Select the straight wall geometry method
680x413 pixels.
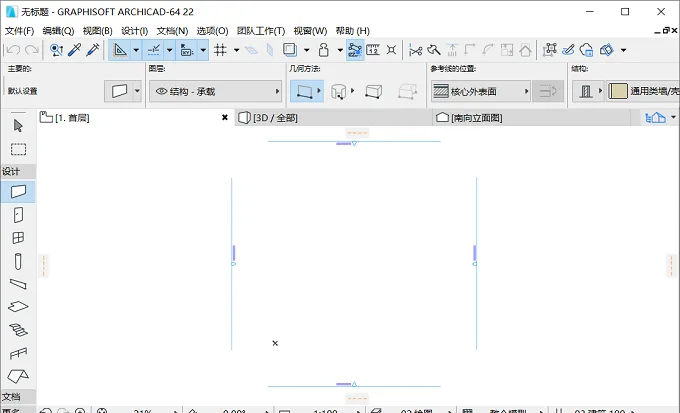pyautogui.click(x=305, y=92)
